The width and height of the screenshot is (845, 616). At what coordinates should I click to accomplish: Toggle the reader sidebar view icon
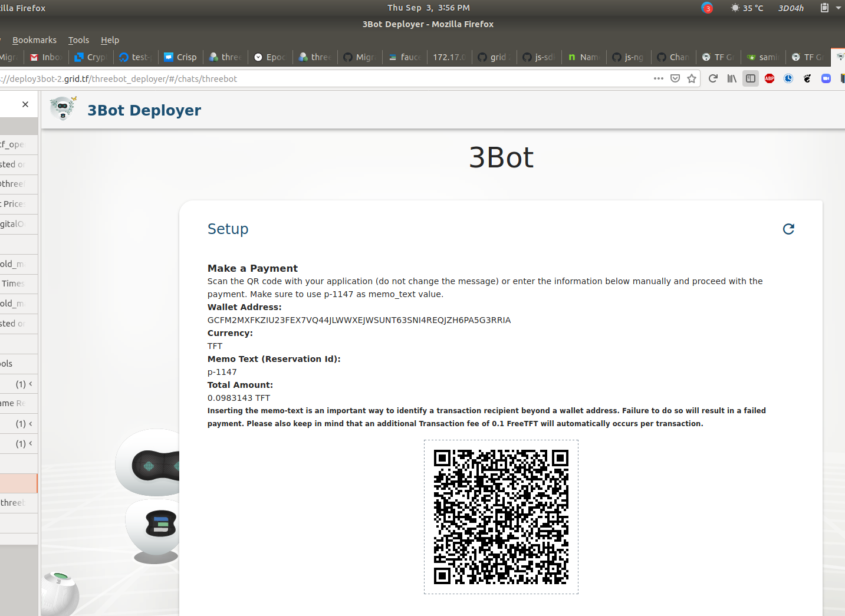[750, 78]
